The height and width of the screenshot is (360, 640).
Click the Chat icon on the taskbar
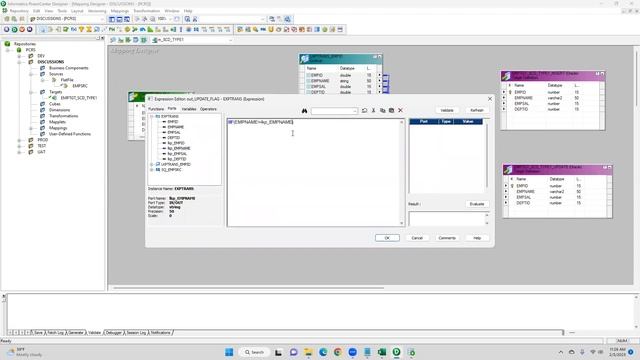[293, 352]
